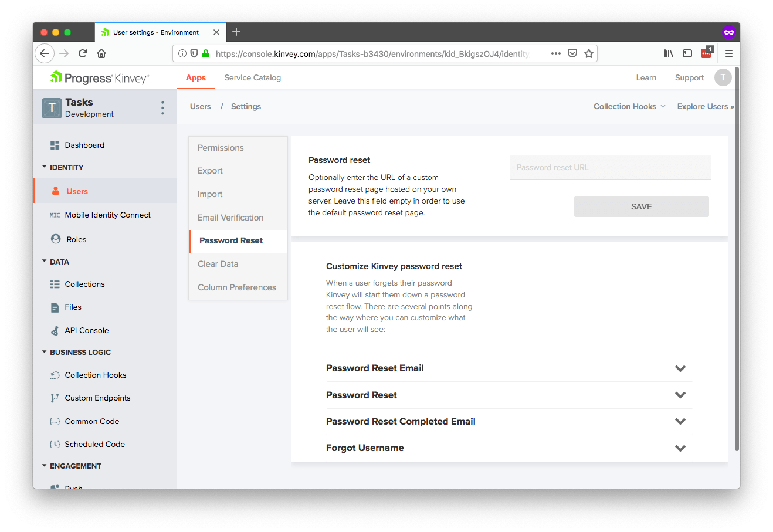
Task: Open the Collection Hooks dropdown
Action: pyautogui.click(x=629, y=106)
